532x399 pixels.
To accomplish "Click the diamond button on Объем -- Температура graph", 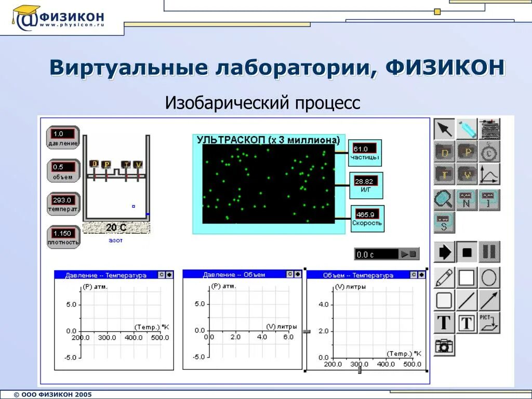I will pyautogui.click(x=421, y=275).
